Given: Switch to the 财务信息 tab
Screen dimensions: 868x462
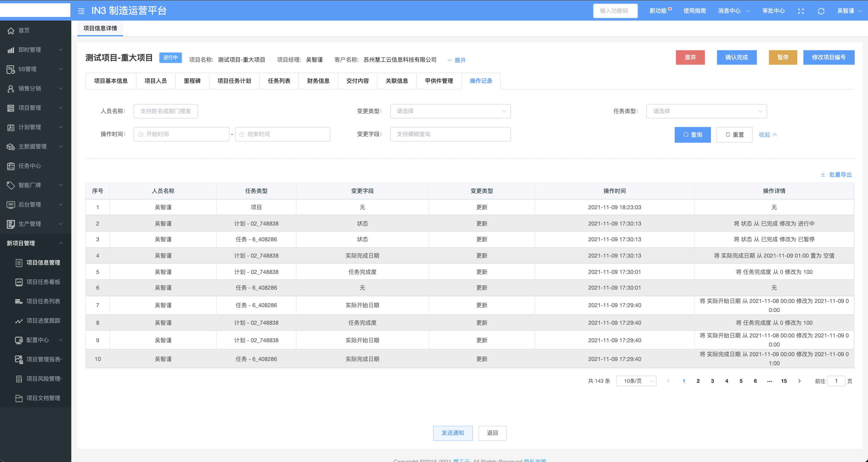Looking at the screenshot, I should click(318, 81).
